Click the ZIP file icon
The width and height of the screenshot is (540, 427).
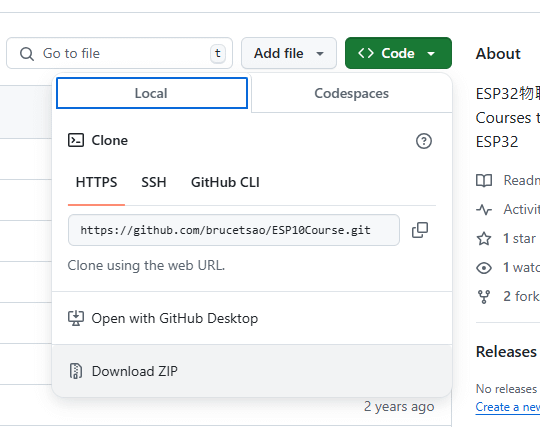pyautogui.click(x=76, y=371)
